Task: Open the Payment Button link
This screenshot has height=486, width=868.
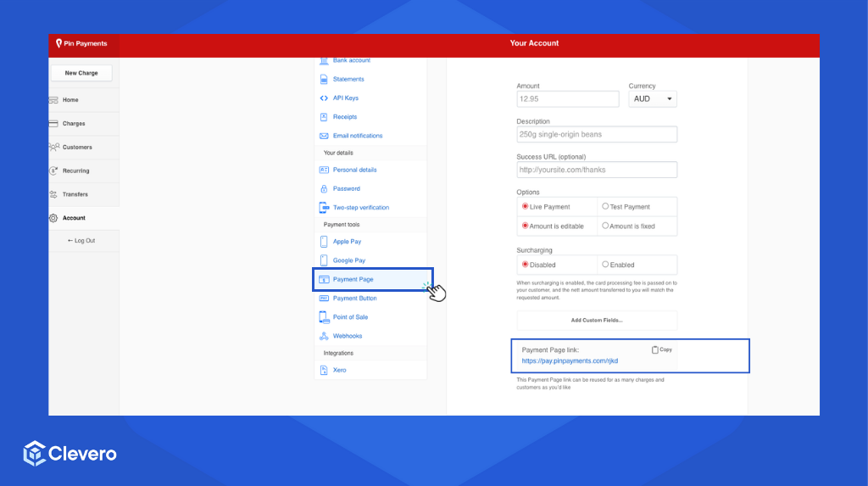Action: [x=355, y=299]
